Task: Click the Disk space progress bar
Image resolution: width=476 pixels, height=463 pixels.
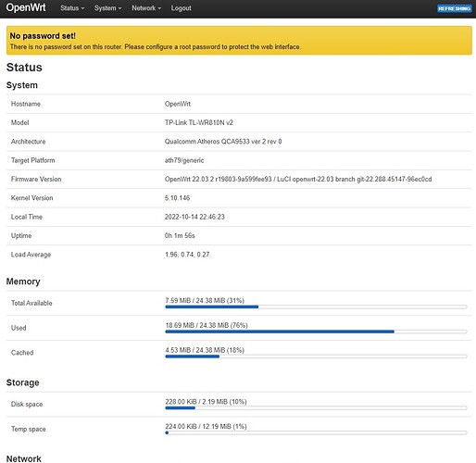Action: (x=316, y=408)
